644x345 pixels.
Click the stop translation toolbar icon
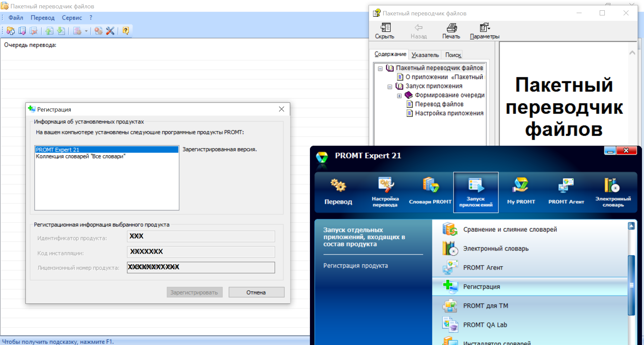(99, 31)
